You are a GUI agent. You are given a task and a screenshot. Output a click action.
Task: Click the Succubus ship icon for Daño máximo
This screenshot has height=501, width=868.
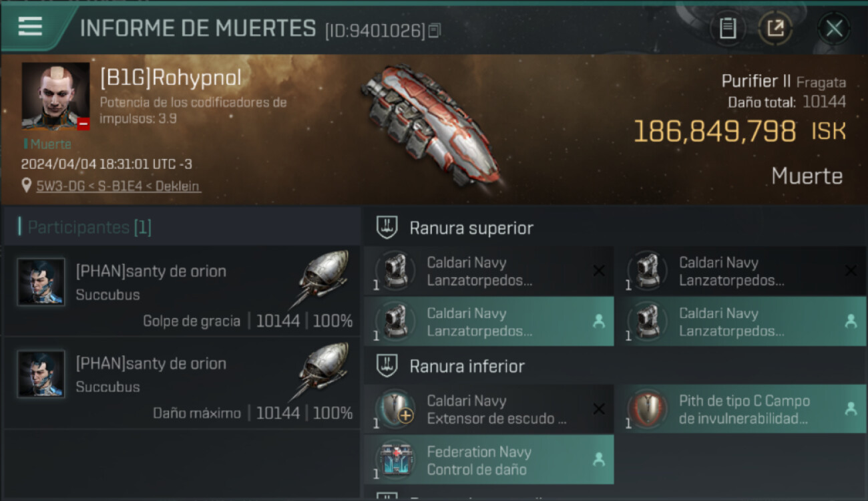tap(319, 371)
